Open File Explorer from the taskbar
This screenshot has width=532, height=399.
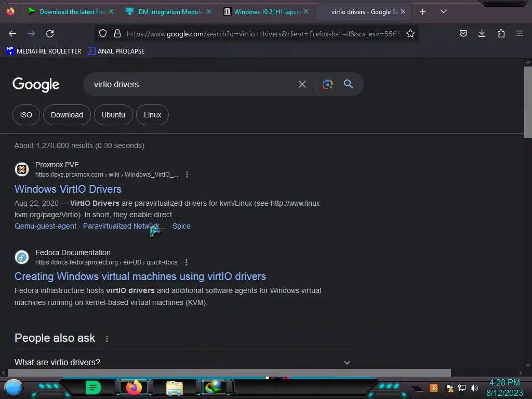tap(175, 388)
